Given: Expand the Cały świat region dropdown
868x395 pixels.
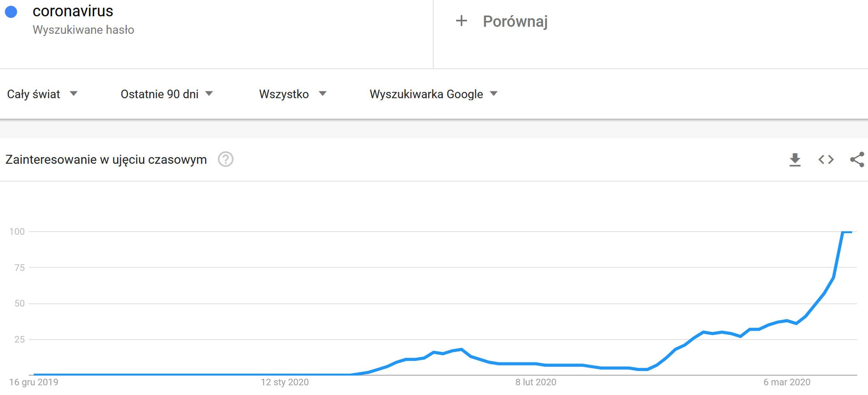Looking at the screenshot, I should click(42, 94).
